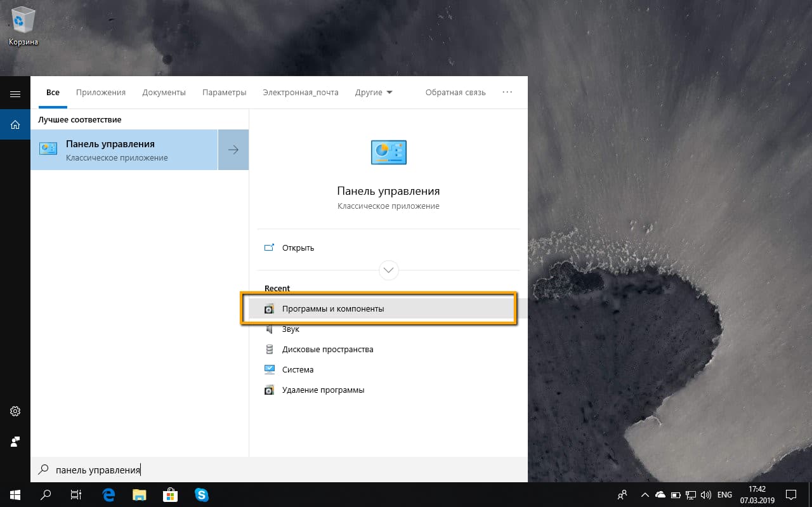Click the taskbar search magnifier icon
The width and height of the screenshot is (812, 507).
pyautogui.click(x=46, y=494)
